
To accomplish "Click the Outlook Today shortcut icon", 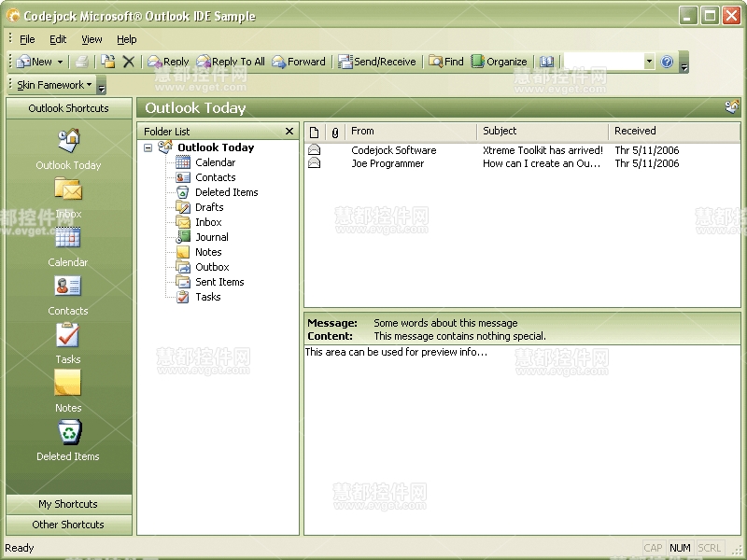I will pyautogui.click(x=68, y=140).
